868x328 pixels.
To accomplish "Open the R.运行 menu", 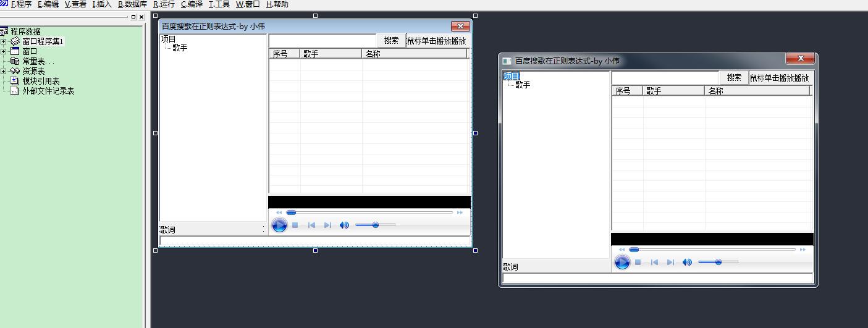I will click(164, 4).
